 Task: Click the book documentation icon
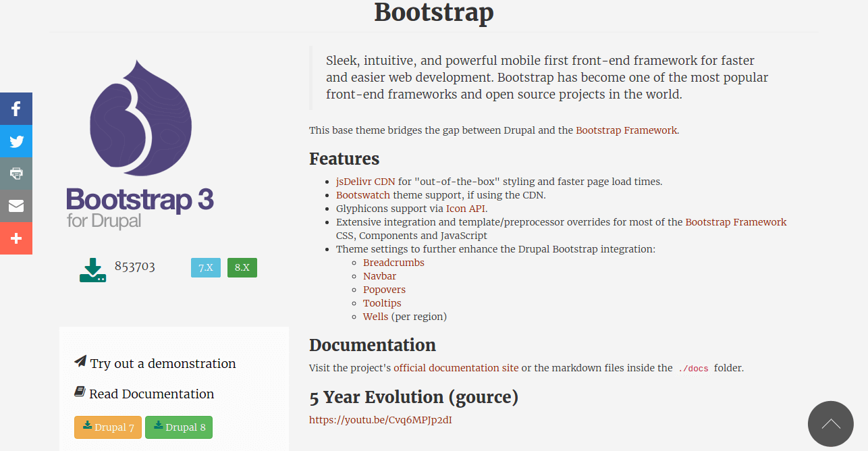point(80,392)
